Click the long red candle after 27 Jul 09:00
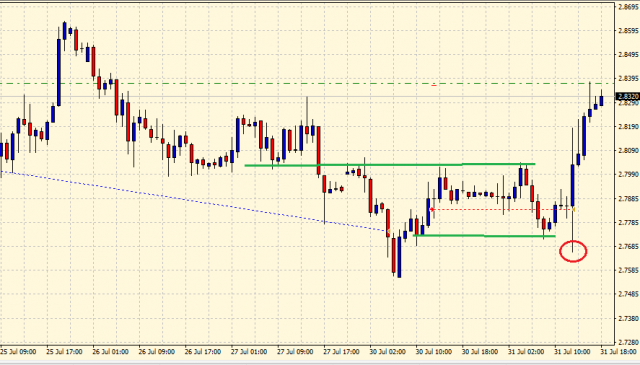The height and width of the screenshot is (365, 640). [318, 150]
